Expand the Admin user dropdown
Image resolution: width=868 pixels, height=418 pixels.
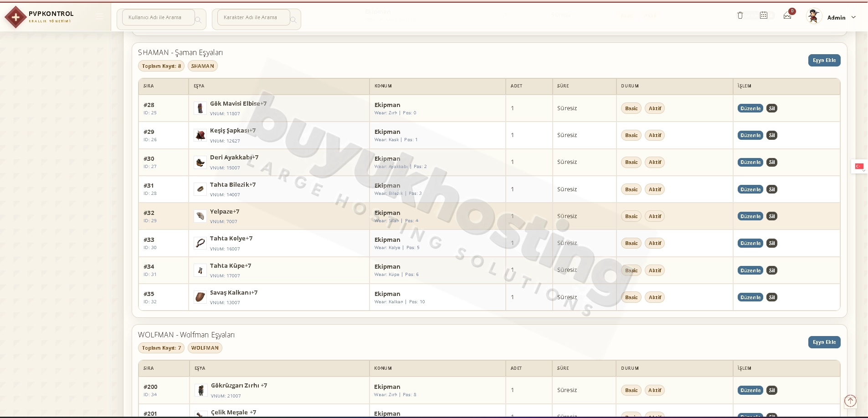click(853, 17)
